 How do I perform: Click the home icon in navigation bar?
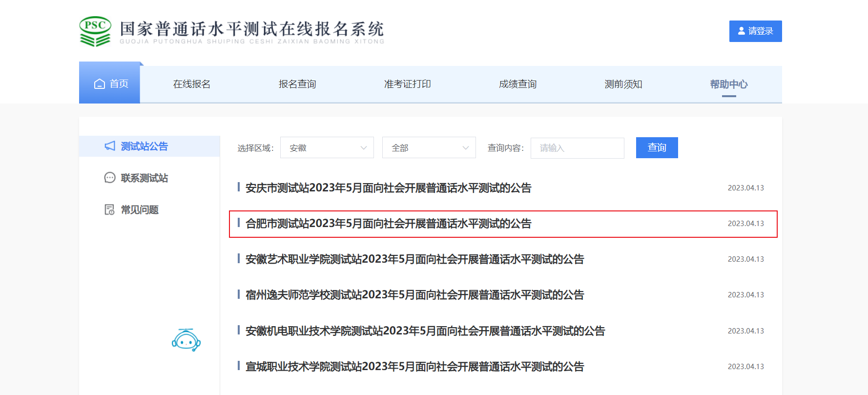(100, 84)
